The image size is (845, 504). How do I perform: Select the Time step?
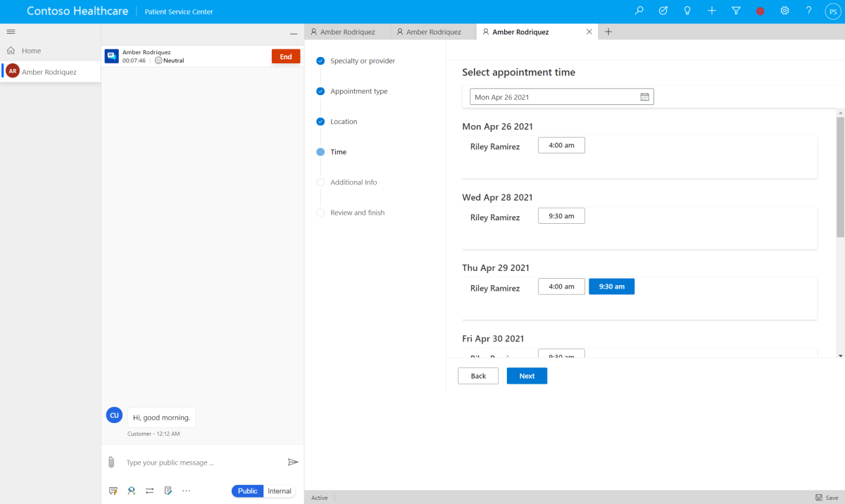click(338, 152)
